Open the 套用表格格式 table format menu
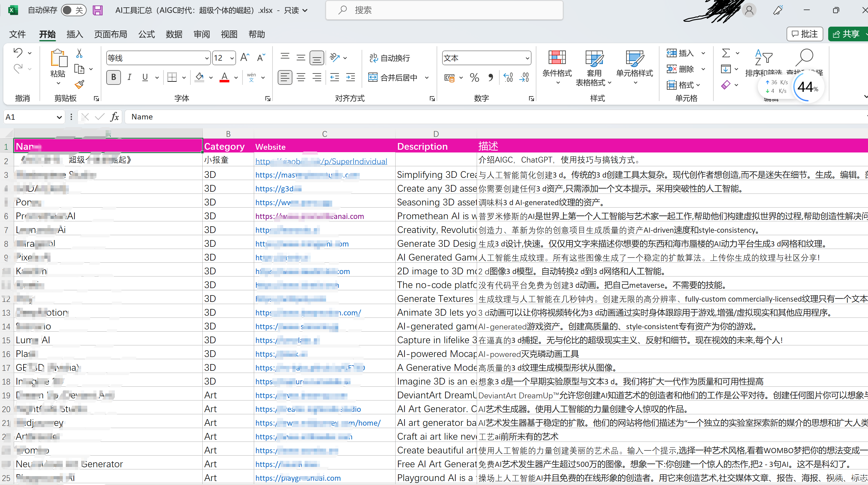This screenshot has width=868, height=485. pyautogui.click(x=593, y=67)
